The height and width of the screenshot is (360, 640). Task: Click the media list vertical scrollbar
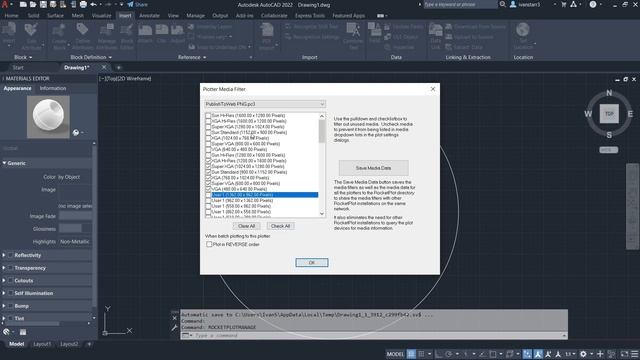point(322,165)
